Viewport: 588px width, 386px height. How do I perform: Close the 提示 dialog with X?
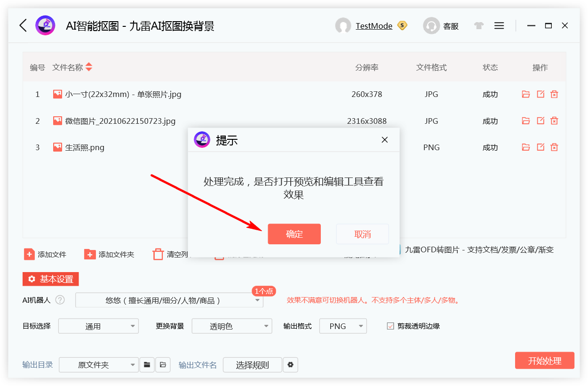pos(384,140)
